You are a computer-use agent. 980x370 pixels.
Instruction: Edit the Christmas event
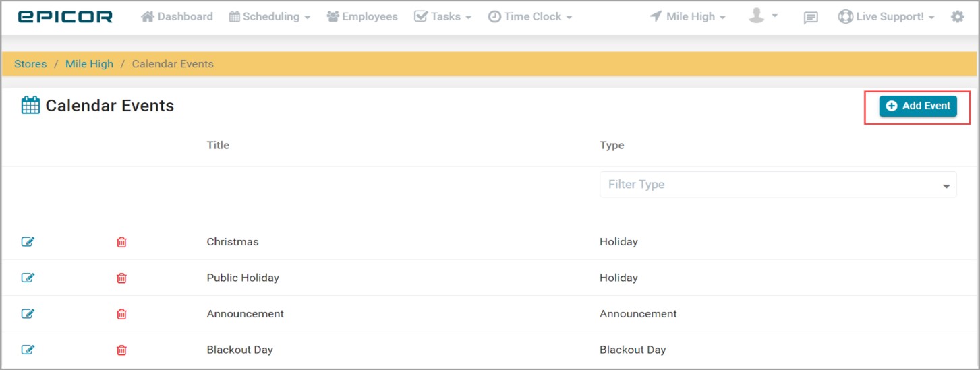coord(28,241)
